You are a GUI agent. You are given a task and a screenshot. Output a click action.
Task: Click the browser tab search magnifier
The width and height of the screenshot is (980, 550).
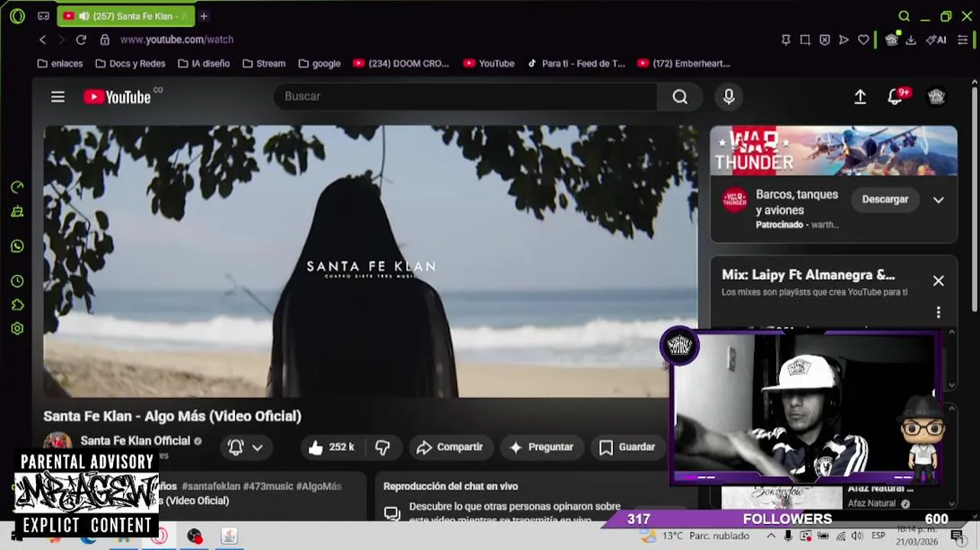point(904,16)
